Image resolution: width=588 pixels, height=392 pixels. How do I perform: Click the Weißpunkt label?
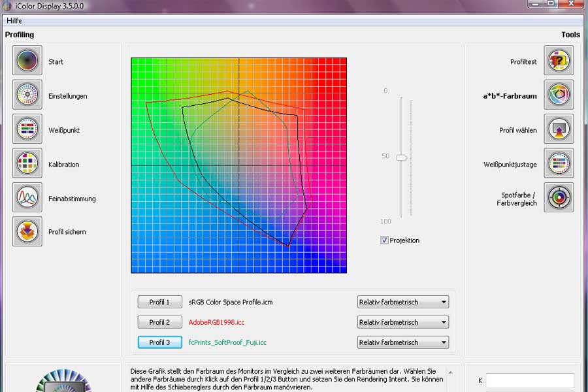64,130
